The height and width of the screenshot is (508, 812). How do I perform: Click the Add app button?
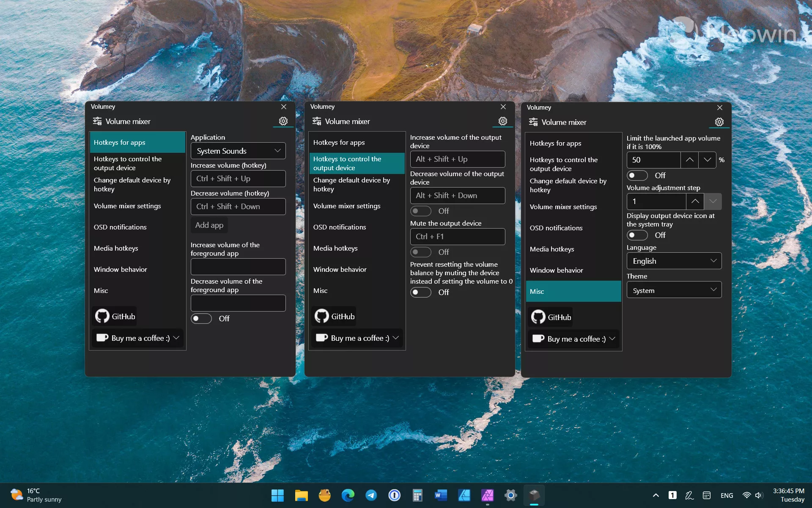tap(209, 225)
